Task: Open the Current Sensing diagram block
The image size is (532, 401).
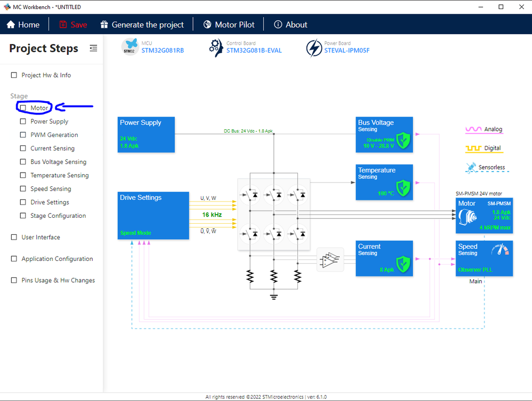Action: 384,259
